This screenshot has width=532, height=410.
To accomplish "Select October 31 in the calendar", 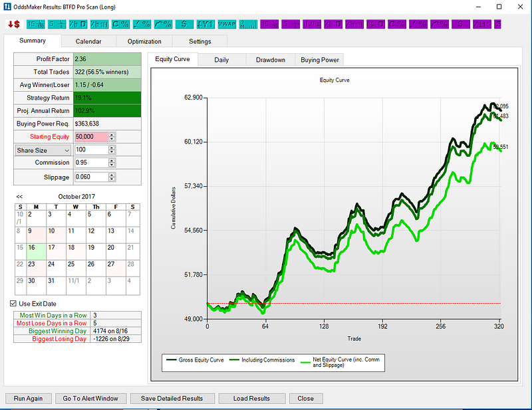I will [56, 286].
